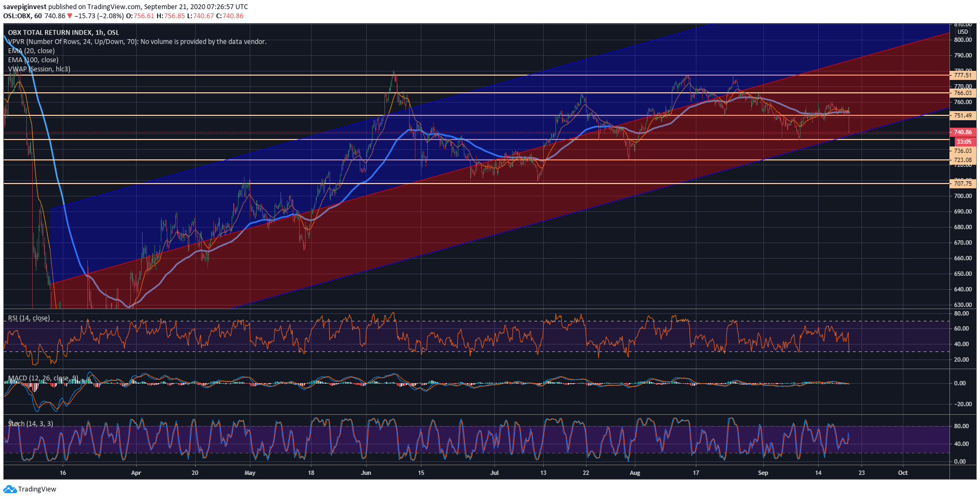Click the TradingView text at bottom left

pyautogui.click(x=37, y=489)
